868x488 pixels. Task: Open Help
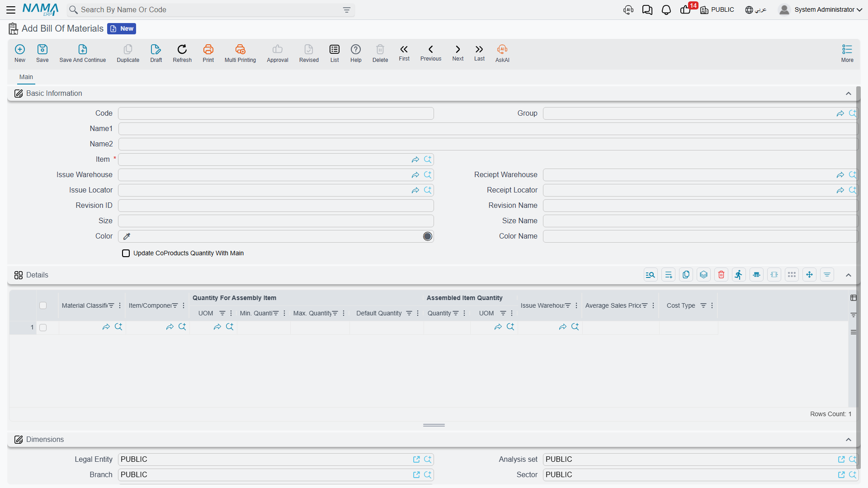click(x=356, y=53)
